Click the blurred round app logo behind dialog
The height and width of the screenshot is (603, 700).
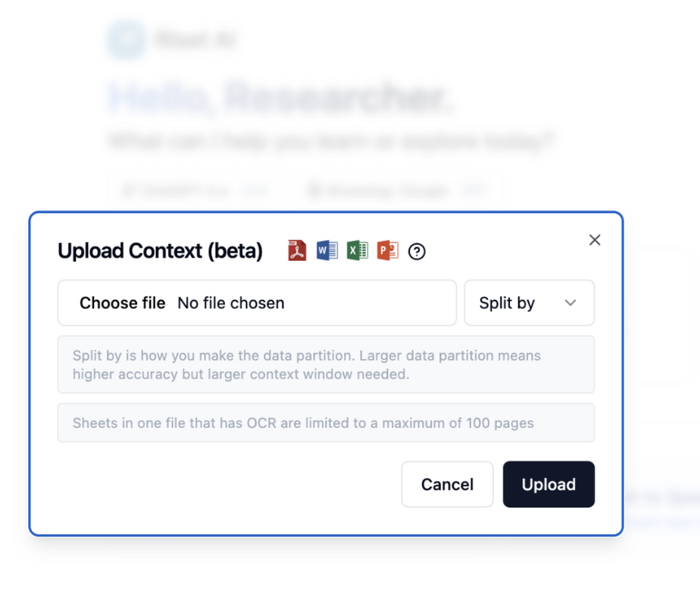(126, 39)
